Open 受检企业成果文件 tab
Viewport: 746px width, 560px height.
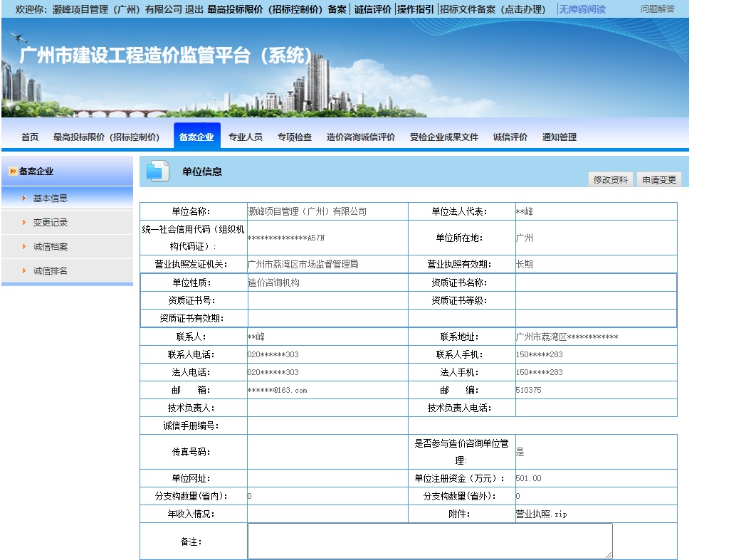pyautogui.click(x=444, y=137)
